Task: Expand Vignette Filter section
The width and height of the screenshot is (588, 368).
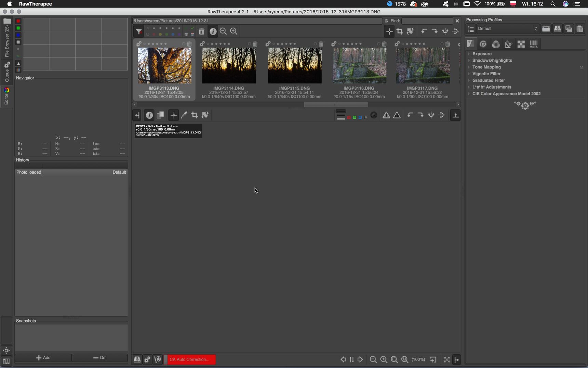Action: pyautogui.click(x=486, y=74)
